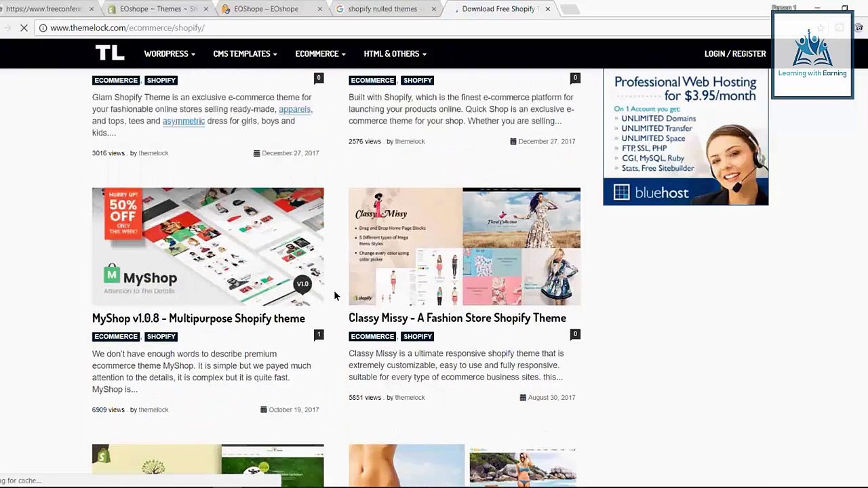Click the '2576 views' text

365,141
